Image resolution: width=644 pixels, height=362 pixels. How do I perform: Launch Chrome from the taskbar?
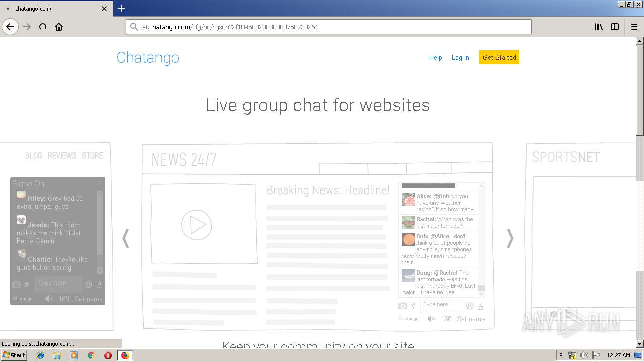point(91,355)
